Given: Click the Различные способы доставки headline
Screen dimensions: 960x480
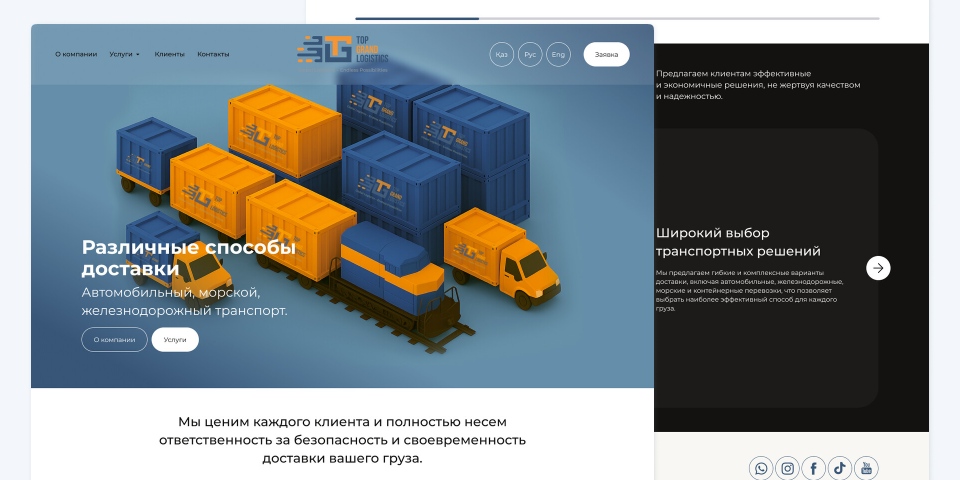Looking at the screenshot, I should pyautogui.click(x=189, y=258).
